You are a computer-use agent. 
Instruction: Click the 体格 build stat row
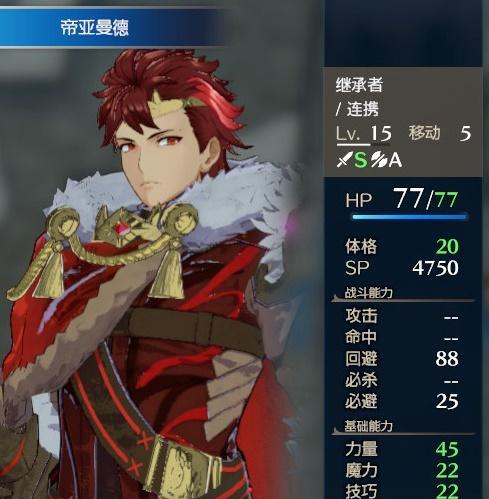(402, 246)
